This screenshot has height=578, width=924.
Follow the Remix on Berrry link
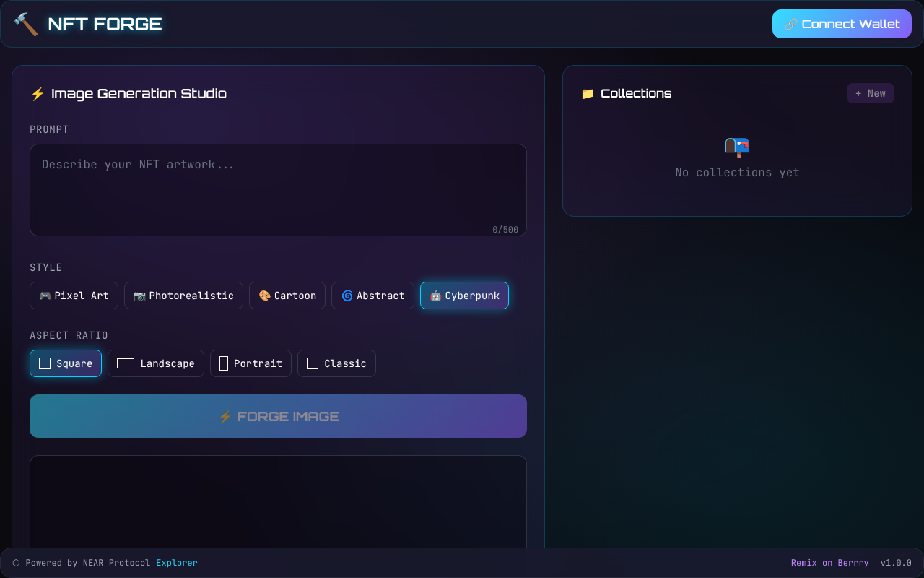(x=829, y=563)
